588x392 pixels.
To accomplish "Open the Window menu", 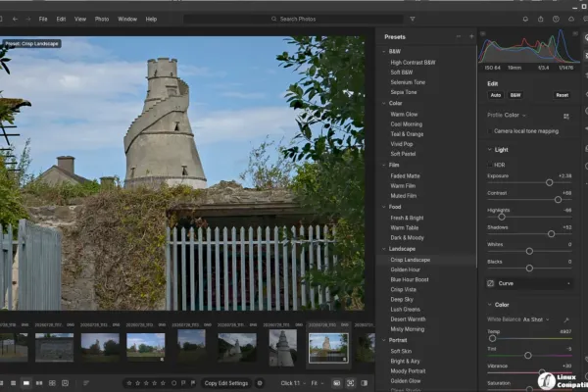I will [127, 19].
